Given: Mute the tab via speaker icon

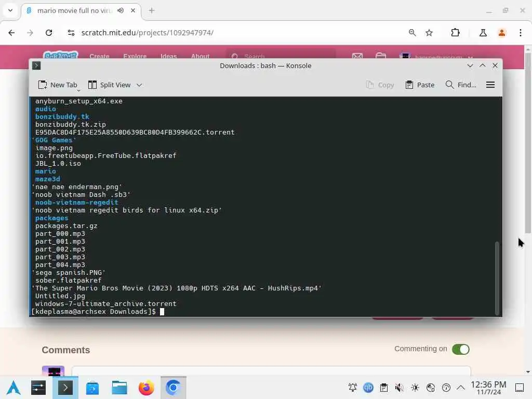Looking at the screenshot, I should click(121, 10).
